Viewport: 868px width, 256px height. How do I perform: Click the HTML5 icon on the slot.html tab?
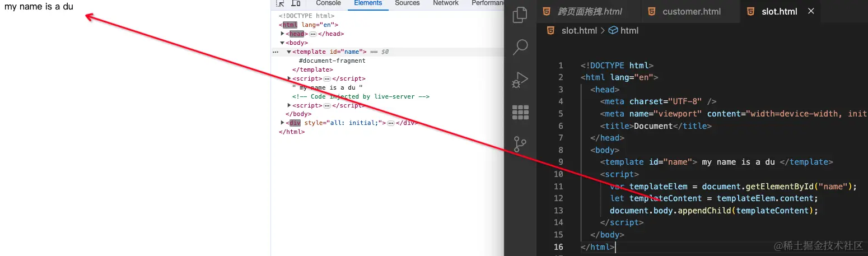[750, 11]
